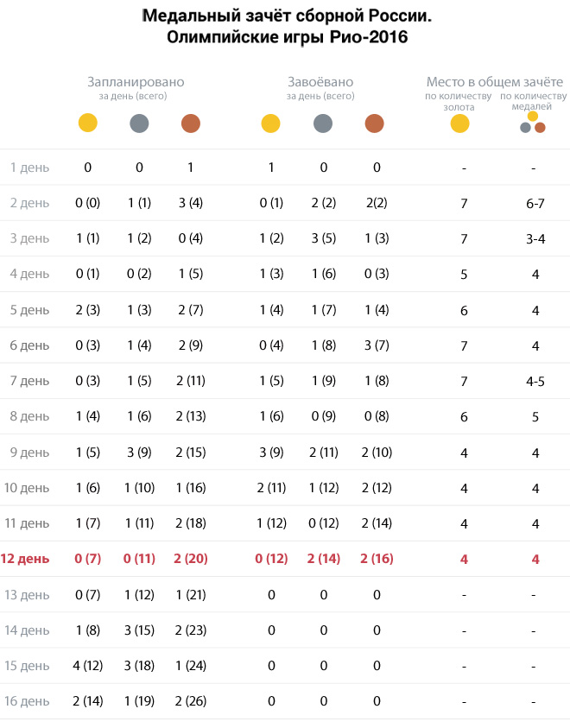Image resolution: width=570 pixels, height=728 pixels.
Task: Click the table title text
Action: [287, 27]
